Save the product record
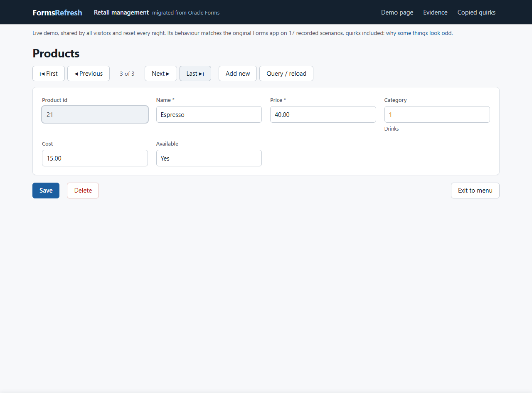The image size is (532, 416). pyautogui.click(x=46, y=191)
